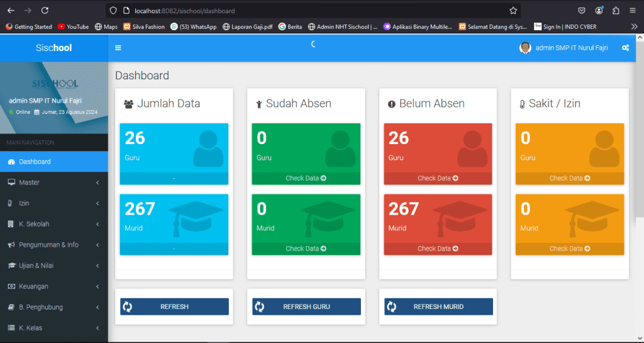644x343 pixels.
Task: Show more bookmarks with the overflow chevron
Action: [x=634, y=26]
